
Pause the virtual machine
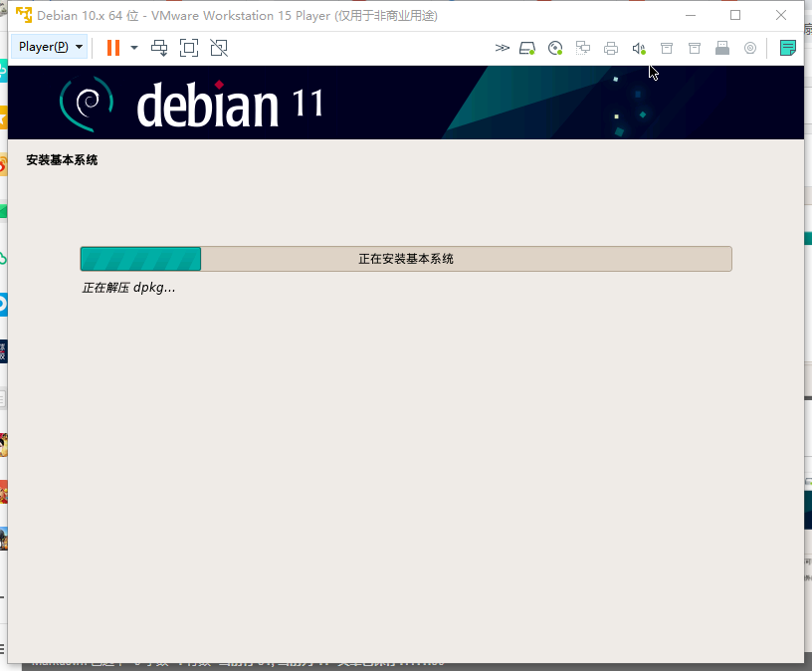pos(113,48)
